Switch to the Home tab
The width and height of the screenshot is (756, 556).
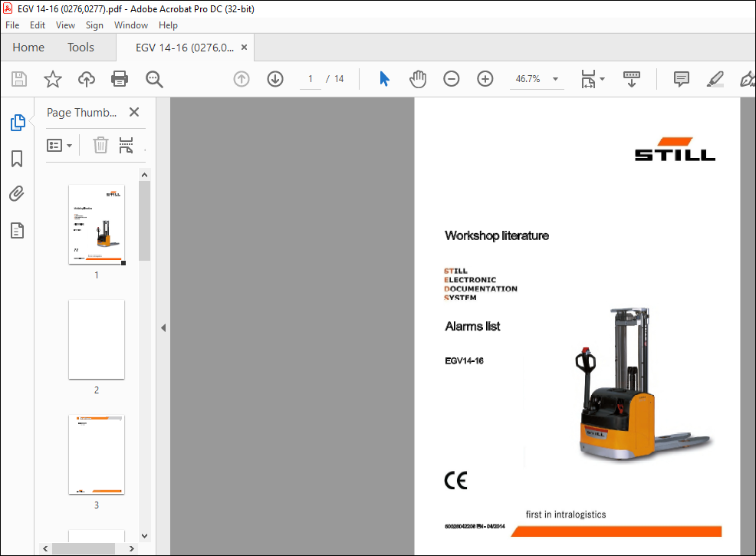tap(28, 48)
